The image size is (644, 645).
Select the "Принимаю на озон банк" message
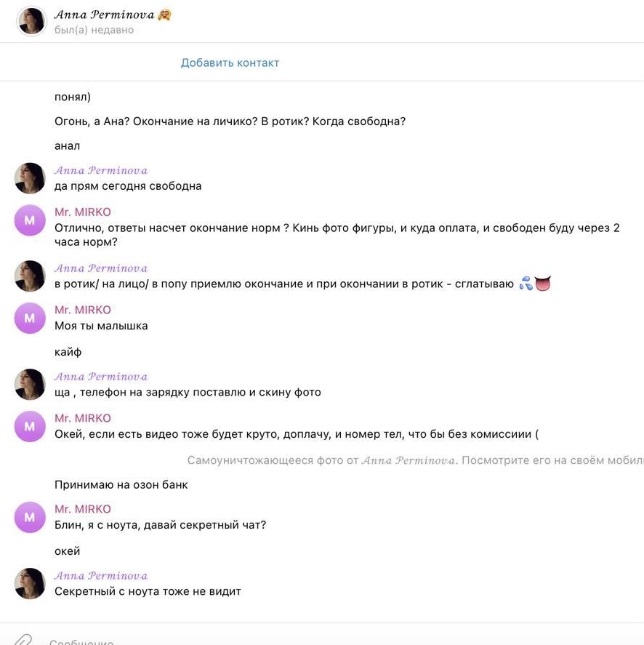tap(121, 485)
